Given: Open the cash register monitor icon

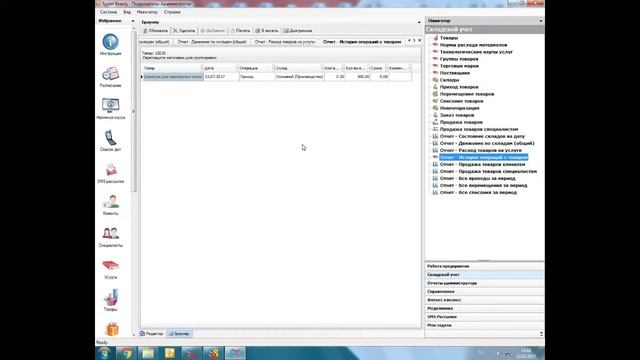Looking at the screenshot, I should [110, 109].
